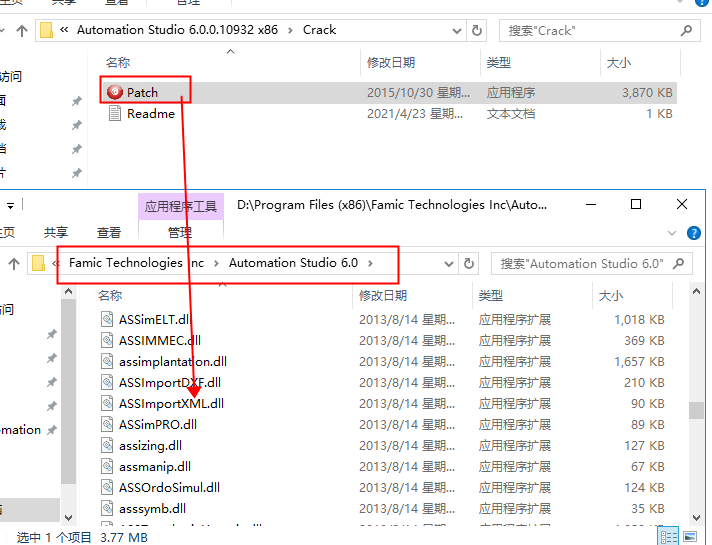Expand breadcrumb chevron before Crack
This screenshot has height=545, width=712.
coord(290,30)
